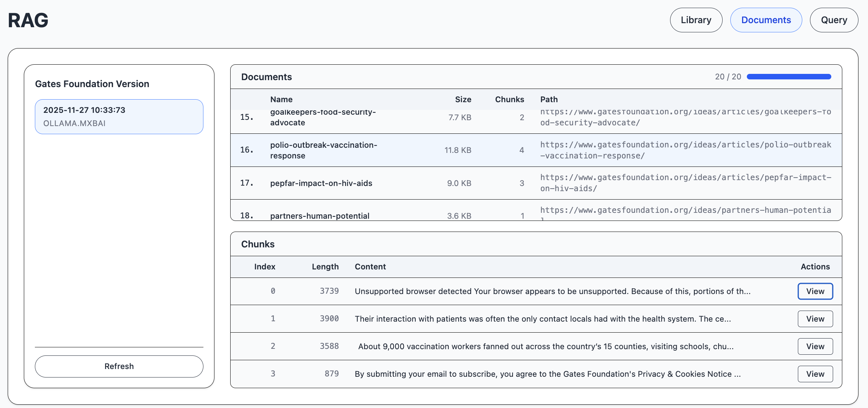Open the Query tab
Image resolution: width=868 pixels, height=408 pixels.
click(834, 20)
